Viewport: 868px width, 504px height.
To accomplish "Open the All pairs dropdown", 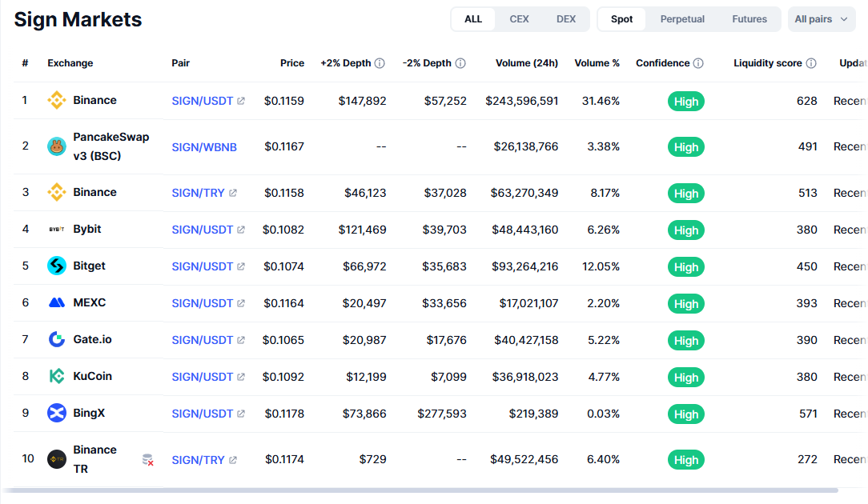I will point(822,19).
